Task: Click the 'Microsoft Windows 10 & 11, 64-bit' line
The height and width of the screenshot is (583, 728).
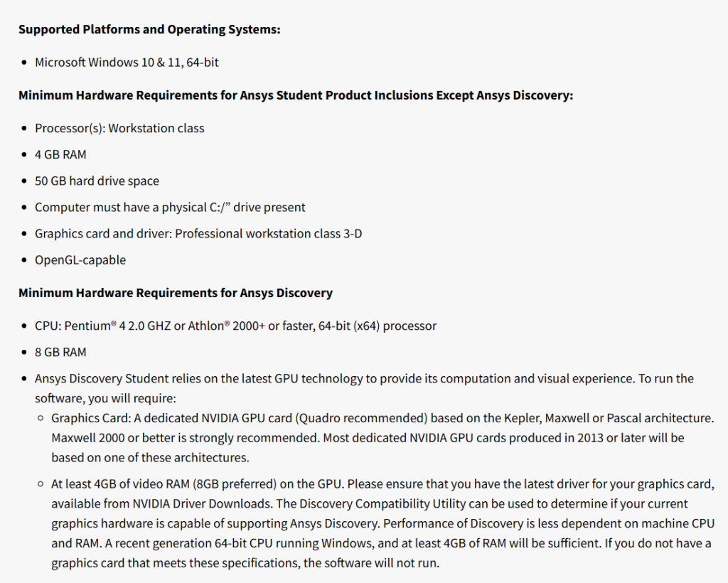Action: pyautogui.click(x=127, y=63)
